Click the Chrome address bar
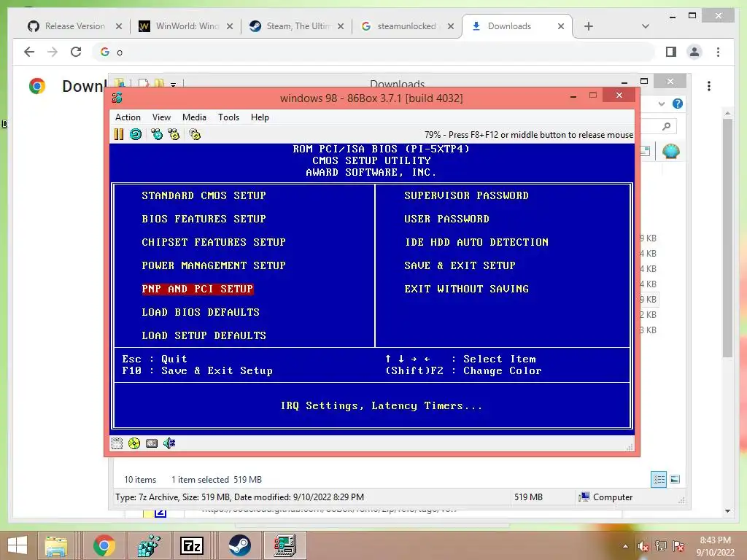Screen dimensions: 747x560 (373, 52)
